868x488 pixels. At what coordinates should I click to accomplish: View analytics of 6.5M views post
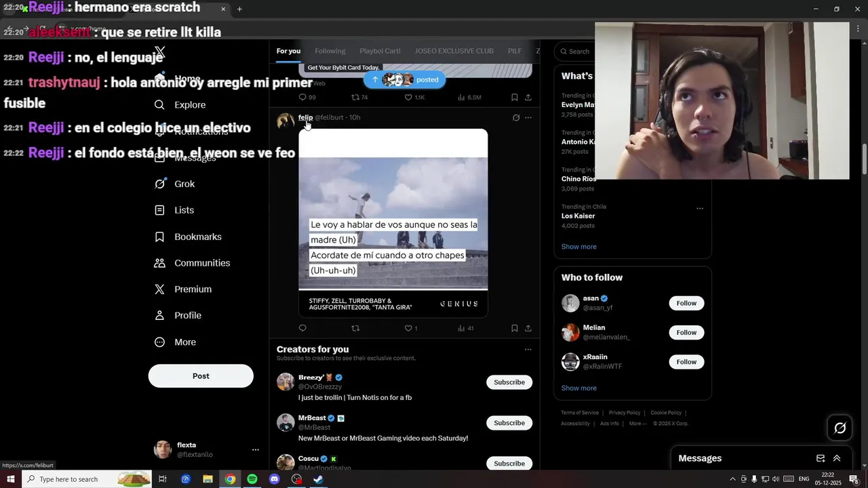(469, 98)
